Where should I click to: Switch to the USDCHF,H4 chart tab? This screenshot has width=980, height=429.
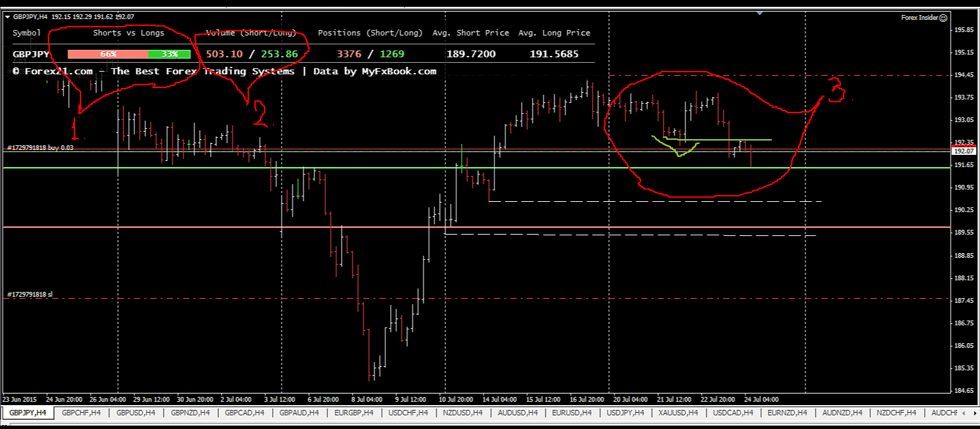click(x=409, y=413)
